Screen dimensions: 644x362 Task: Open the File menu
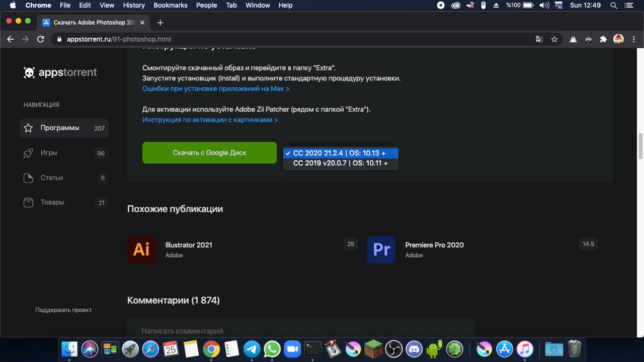(x=65, y=6)
